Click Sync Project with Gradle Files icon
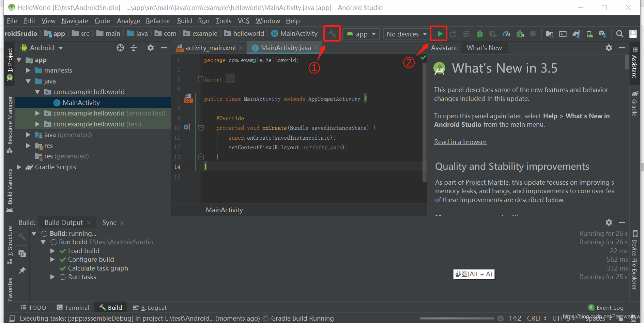 (576, 34)
